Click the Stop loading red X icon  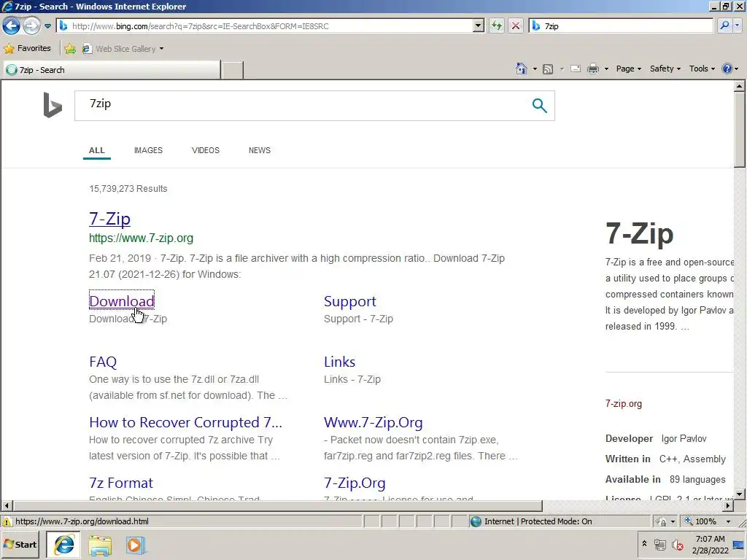(x=516, y=26)
